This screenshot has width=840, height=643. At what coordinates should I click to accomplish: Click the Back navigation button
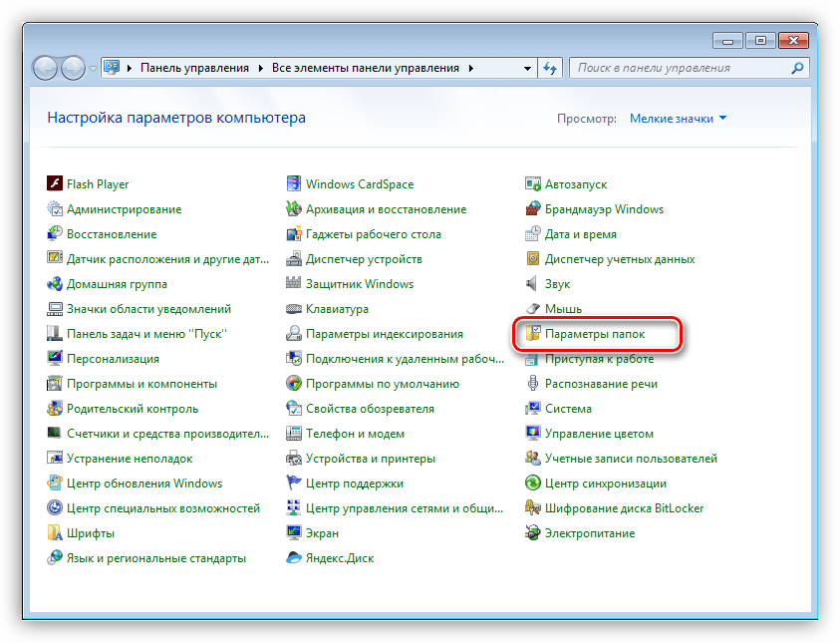tap(47, 69)
